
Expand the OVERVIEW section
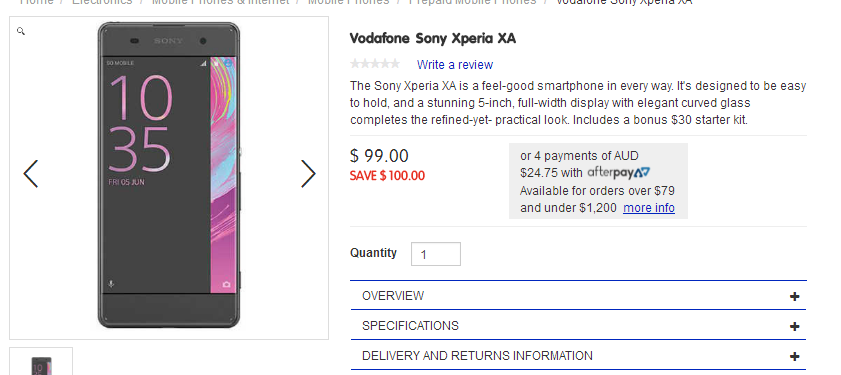click(x=578, y=296)
